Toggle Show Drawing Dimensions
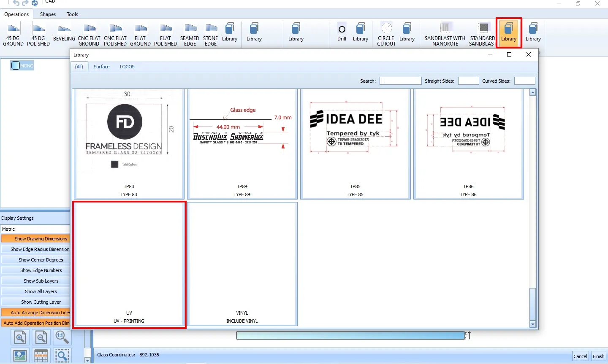 36,239
